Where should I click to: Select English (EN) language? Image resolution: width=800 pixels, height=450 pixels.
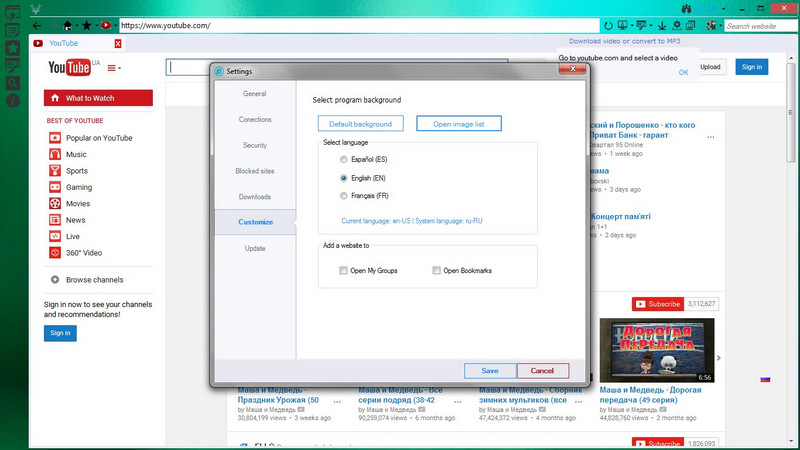point(343,178)
